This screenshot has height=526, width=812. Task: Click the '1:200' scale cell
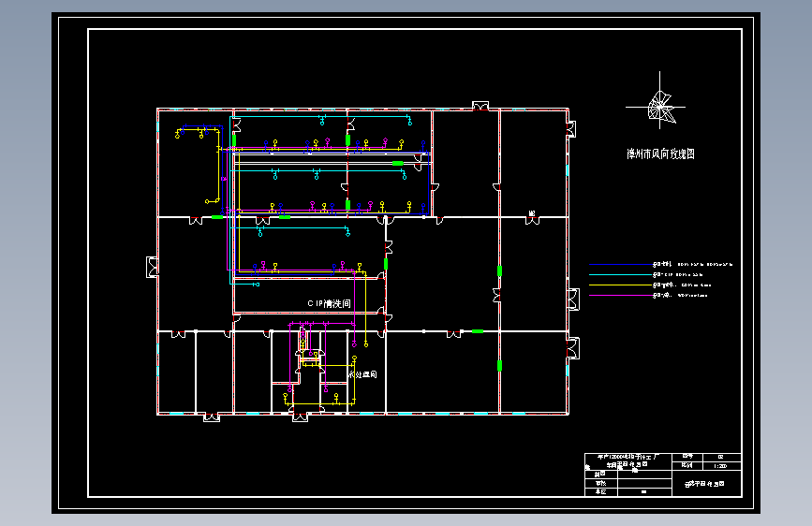click(720, 465)
